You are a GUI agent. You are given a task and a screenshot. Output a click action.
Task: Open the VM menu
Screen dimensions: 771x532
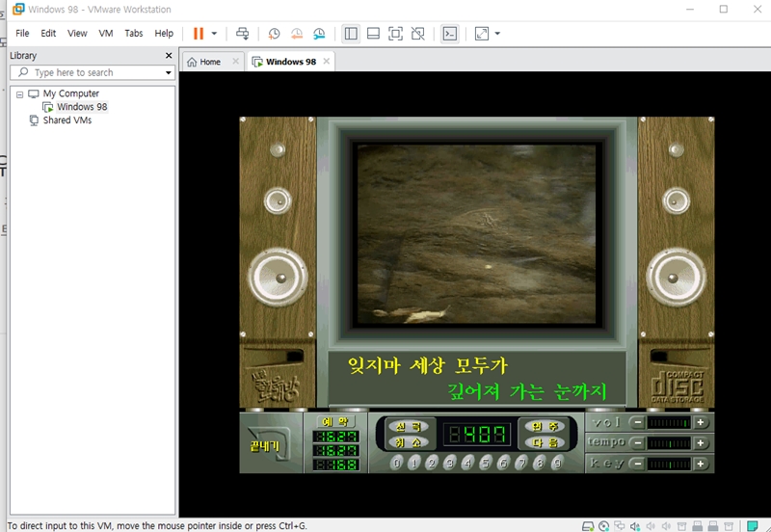click(106, 33)
